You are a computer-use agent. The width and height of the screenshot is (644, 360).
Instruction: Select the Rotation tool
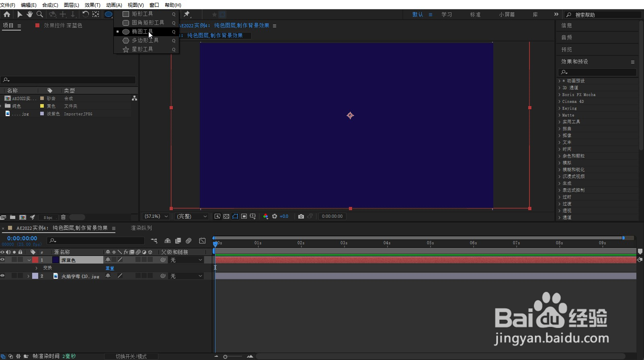(x=86, y=14)
